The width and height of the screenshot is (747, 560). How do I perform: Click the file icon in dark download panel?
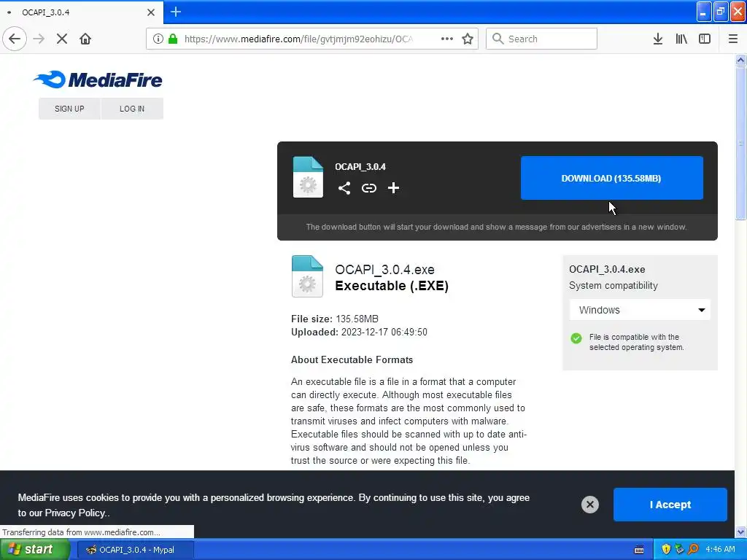pyautogui.click(x=308, y=176)
